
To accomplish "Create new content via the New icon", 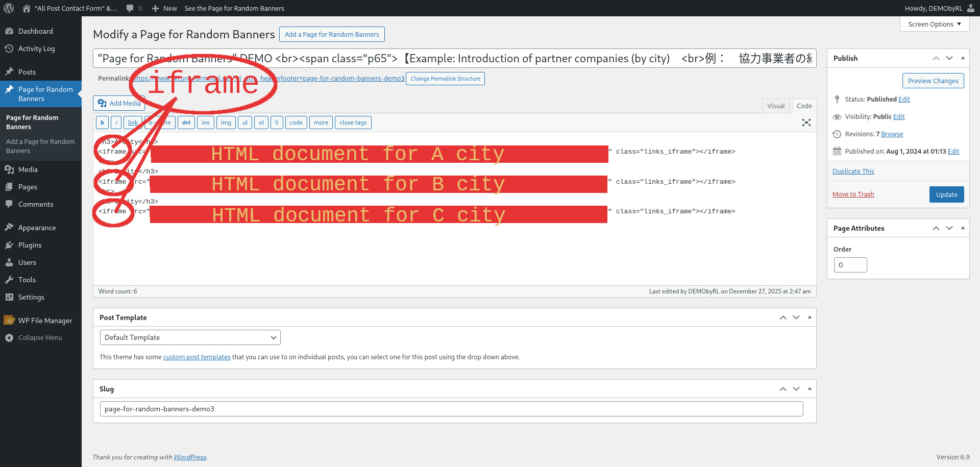I will point(164,8).
